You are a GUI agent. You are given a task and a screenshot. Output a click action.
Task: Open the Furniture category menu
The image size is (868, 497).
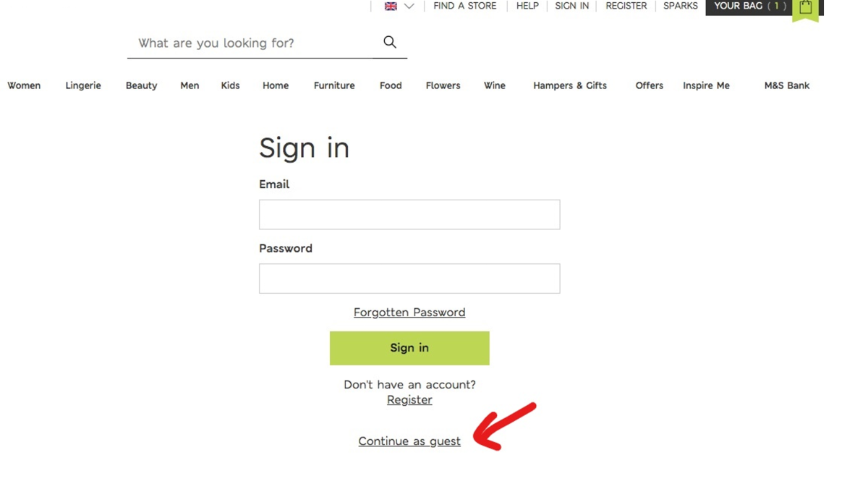click(x=334, y=85)
